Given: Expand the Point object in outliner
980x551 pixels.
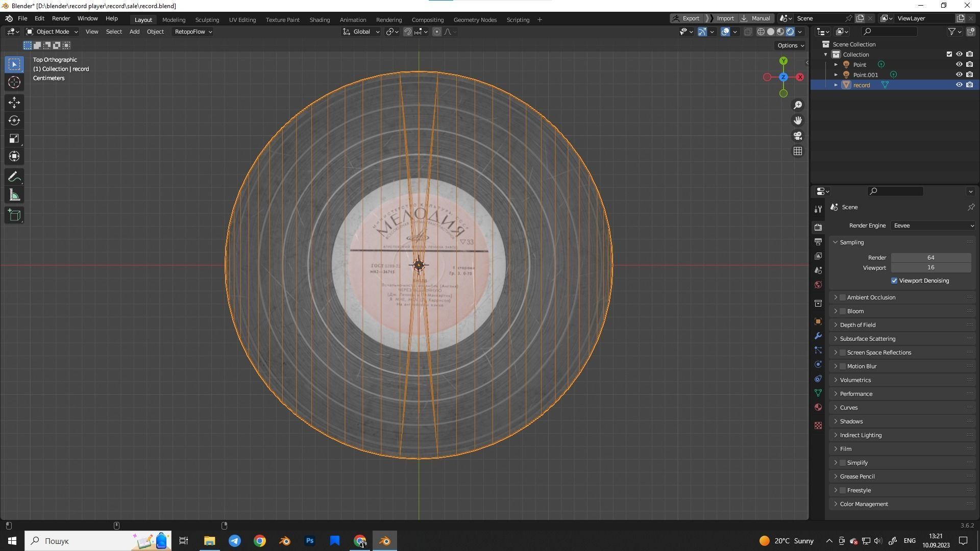Looking at the screenshot, I should click(836, 64).
